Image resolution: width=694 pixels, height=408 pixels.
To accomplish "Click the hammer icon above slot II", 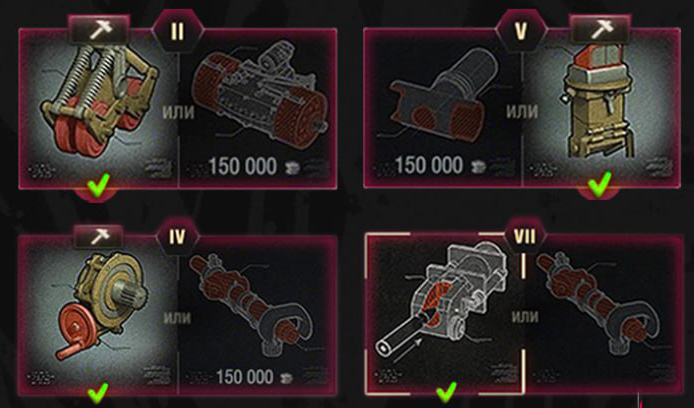I will tap(100, 31).
